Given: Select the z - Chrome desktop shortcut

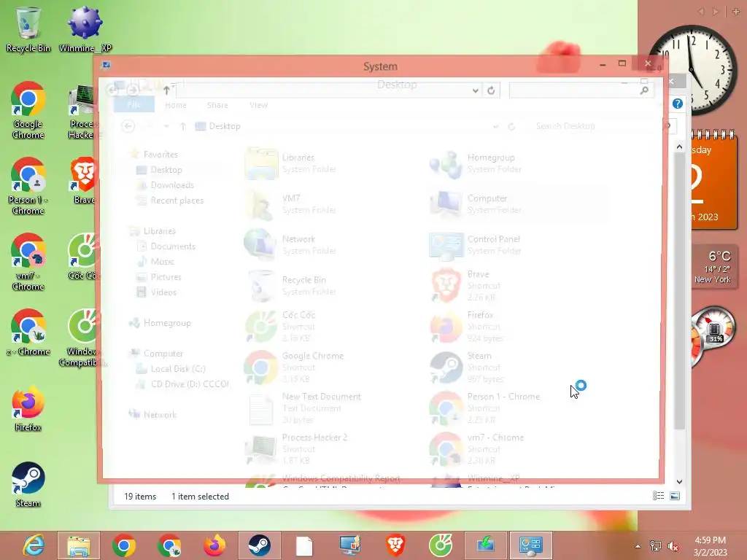Looking at the screenshot, I should pyautogui.click(x=28, y=332).
